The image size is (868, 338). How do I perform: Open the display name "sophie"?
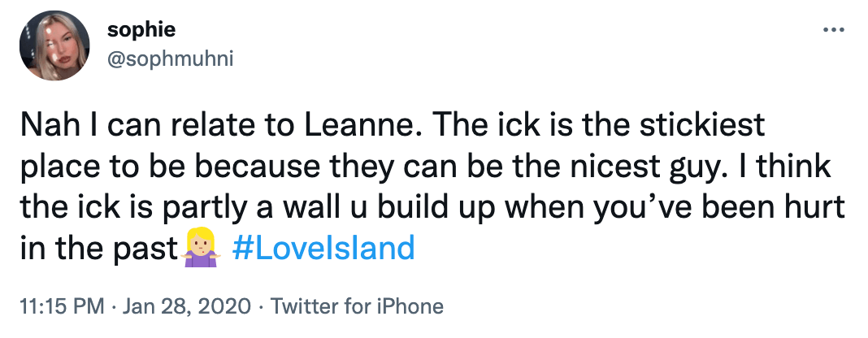pyautogui.click(x=141, y=31)
